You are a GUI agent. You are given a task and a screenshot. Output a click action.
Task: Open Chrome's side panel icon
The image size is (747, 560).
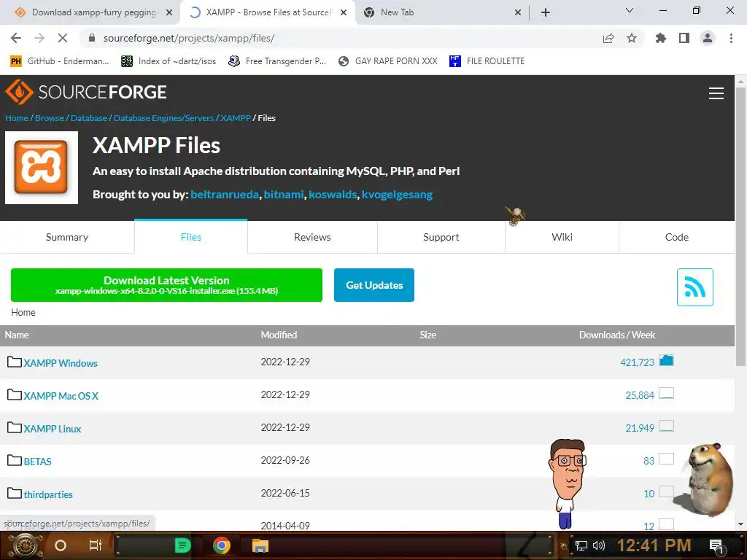[684, 38]
